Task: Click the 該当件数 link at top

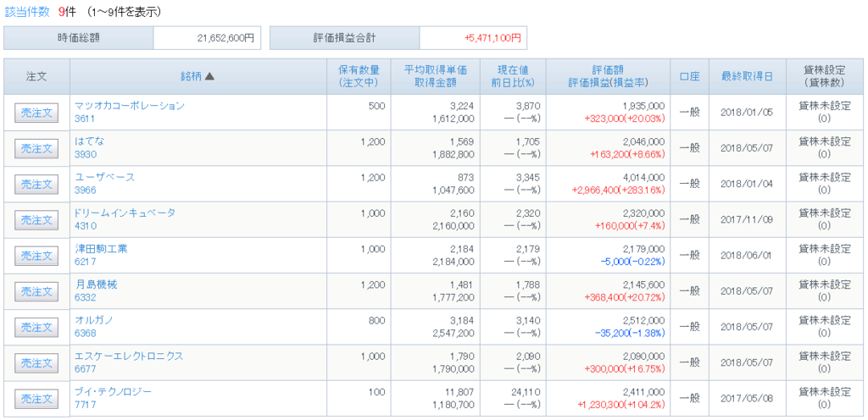Action: 27,12
